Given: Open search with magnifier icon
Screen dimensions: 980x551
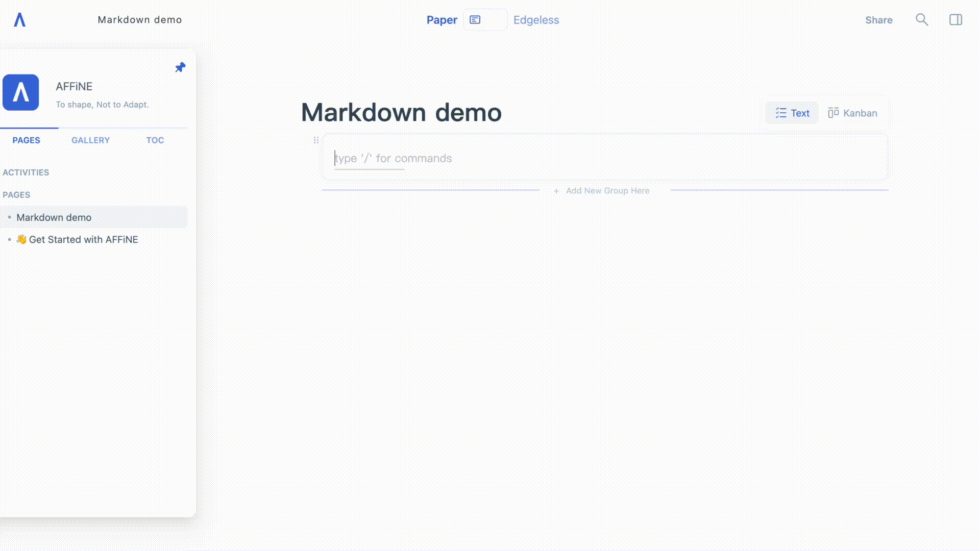Looking at the screenshot, I should click(922, 20).
